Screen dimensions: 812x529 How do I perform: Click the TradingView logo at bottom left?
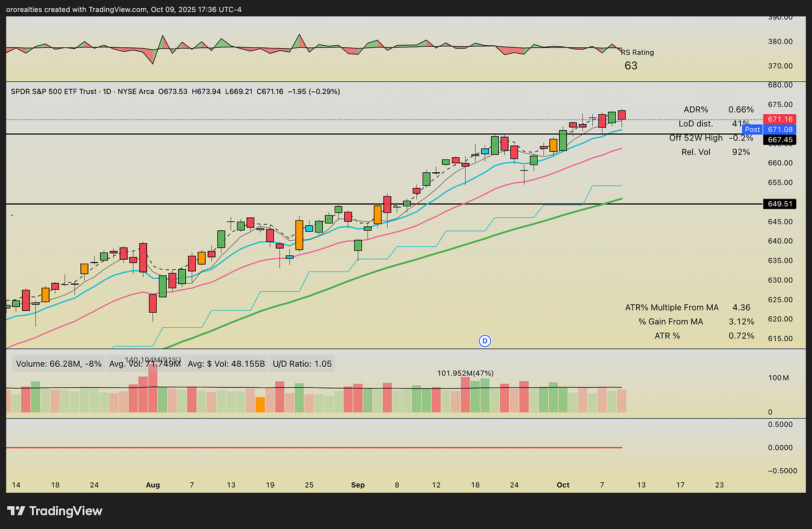point(55,511)
